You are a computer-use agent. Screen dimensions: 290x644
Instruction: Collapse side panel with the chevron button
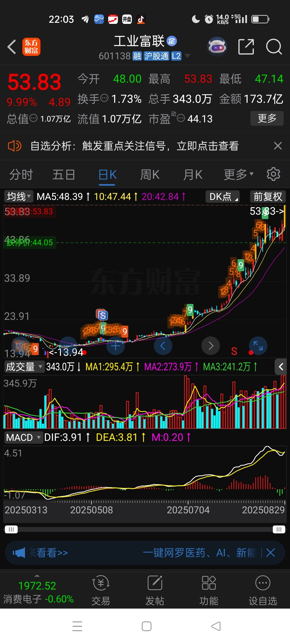coord(281,367)
